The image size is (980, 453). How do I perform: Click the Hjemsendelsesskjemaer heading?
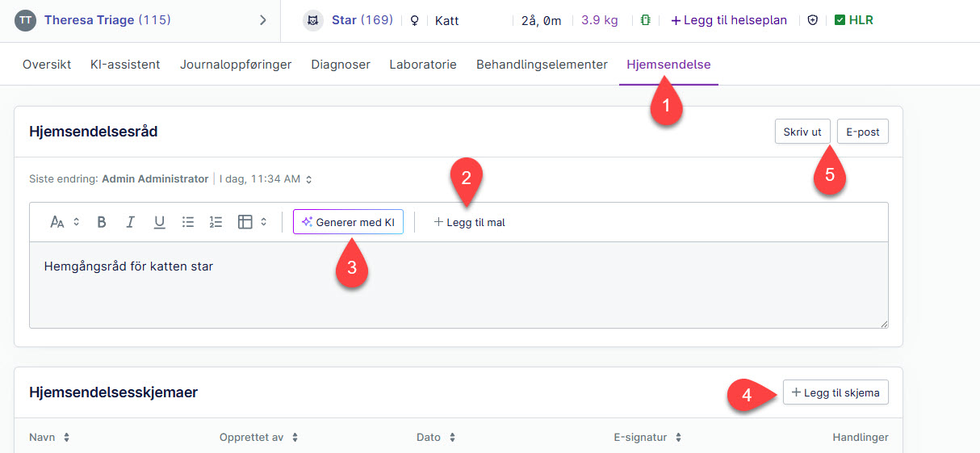[113, 392]
